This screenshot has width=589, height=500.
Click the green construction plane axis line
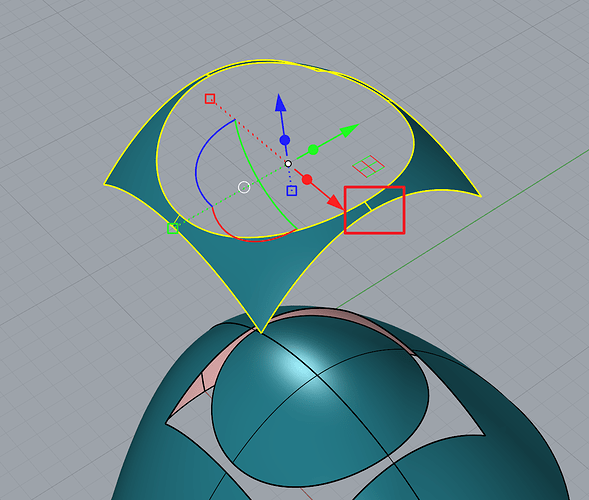[462, 229]
